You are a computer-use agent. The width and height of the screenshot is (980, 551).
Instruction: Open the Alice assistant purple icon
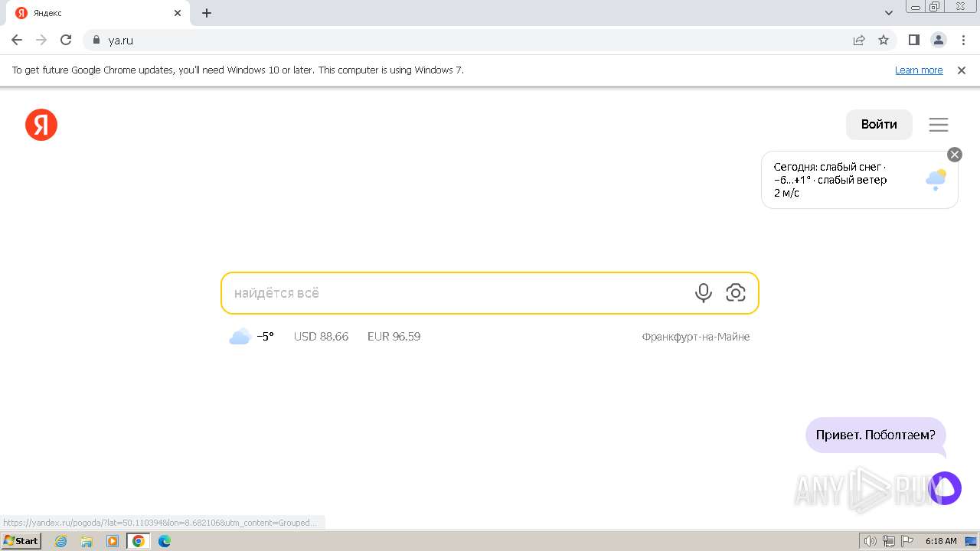[945, 488]
